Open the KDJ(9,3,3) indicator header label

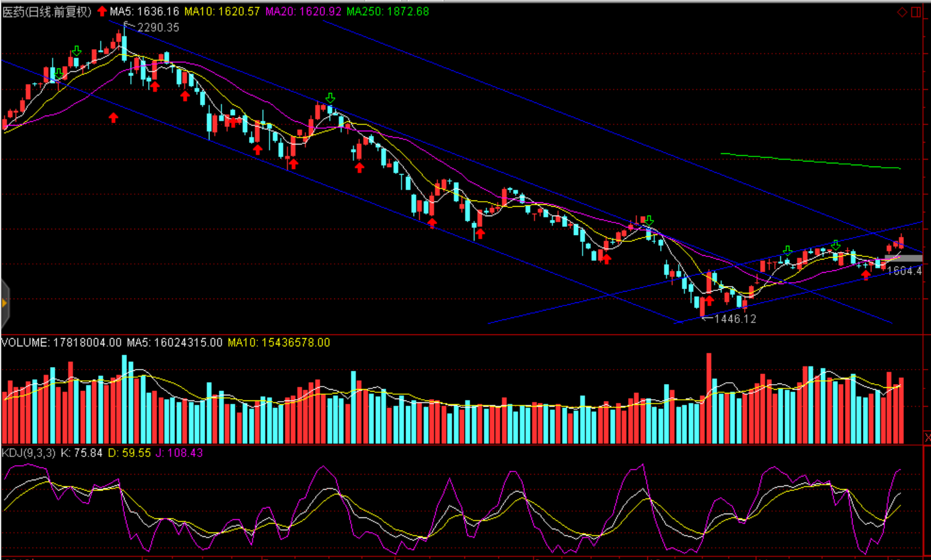pos(28,453)
